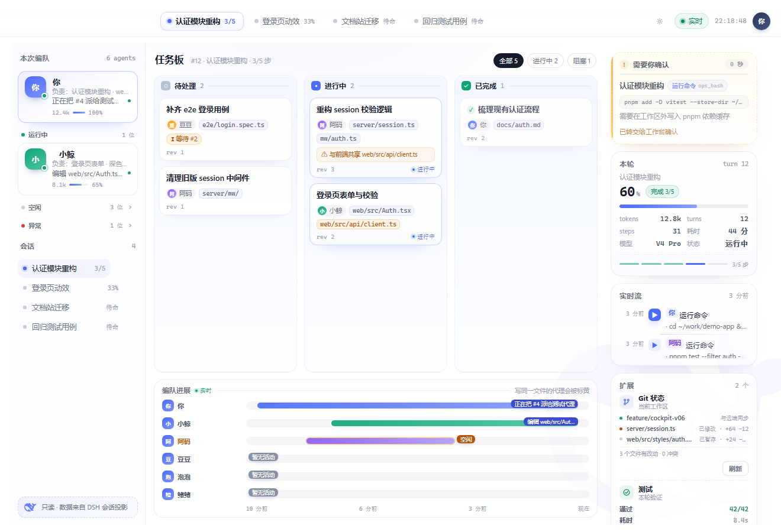Viewport: 781px width, 532px height.
Task: Click the 测试 checkmark icon in 扩展
Action: (x=627, y=492)
